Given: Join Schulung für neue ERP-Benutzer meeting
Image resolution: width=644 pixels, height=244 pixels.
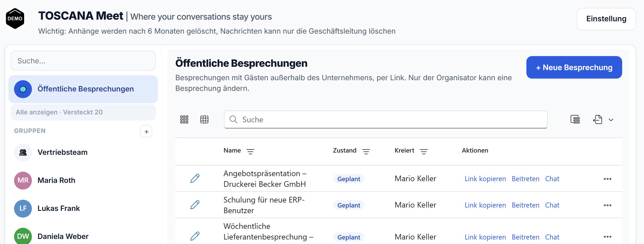Looking at the screenshot, I should click(x=526, y=205).
